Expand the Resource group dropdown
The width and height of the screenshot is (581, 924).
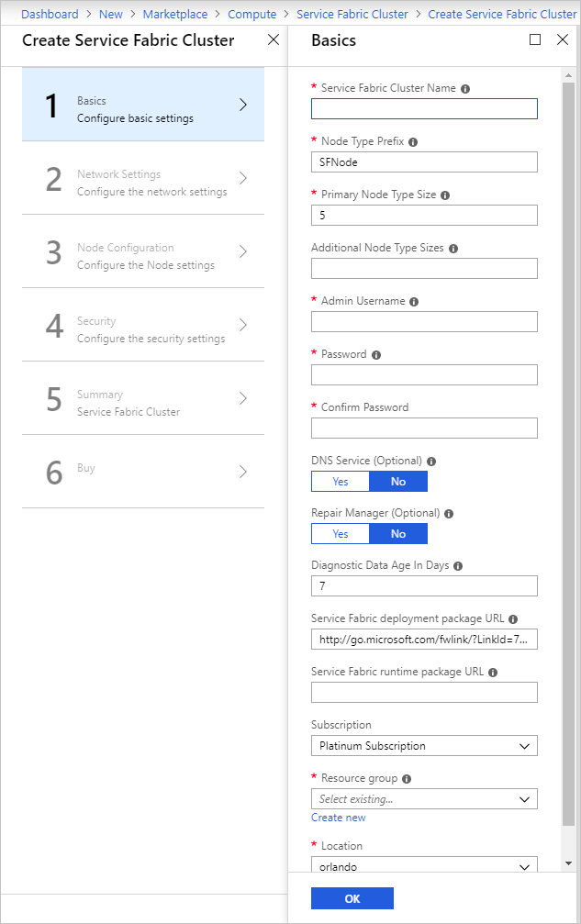click(x=424, y=799)
